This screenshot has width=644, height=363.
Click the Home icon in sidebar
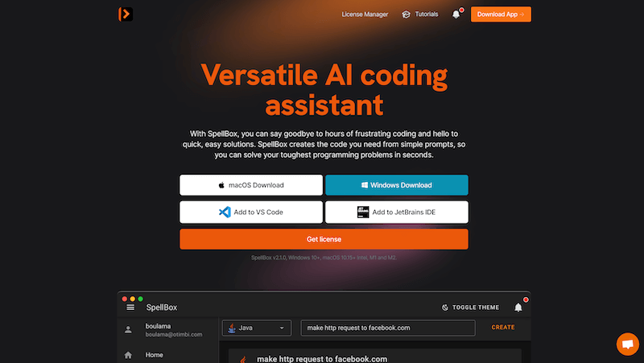(128, 354)
